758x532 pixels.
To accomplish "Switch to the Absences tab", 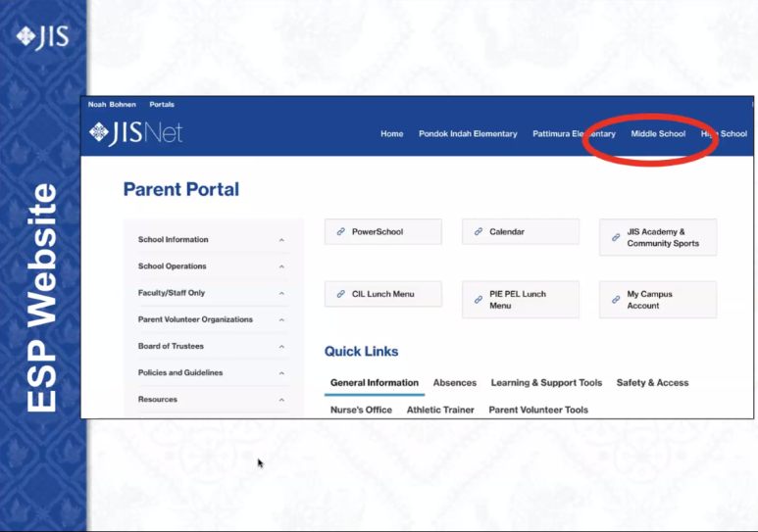I will (454, 383).
